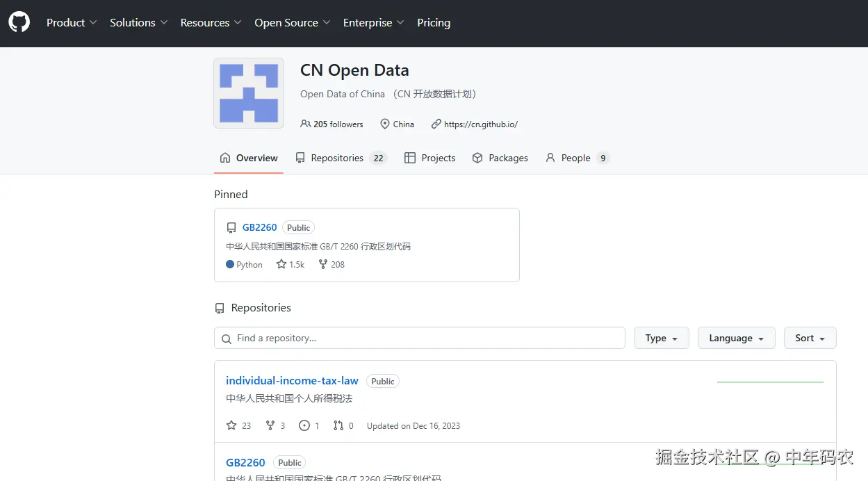Click the Repositories section heading icon

[x=220, y=308]
